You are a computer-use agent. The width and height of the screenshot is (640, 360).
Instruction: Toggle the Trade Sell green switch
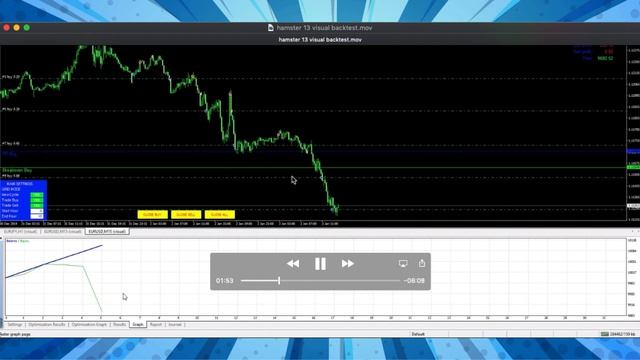coord(37,205)
